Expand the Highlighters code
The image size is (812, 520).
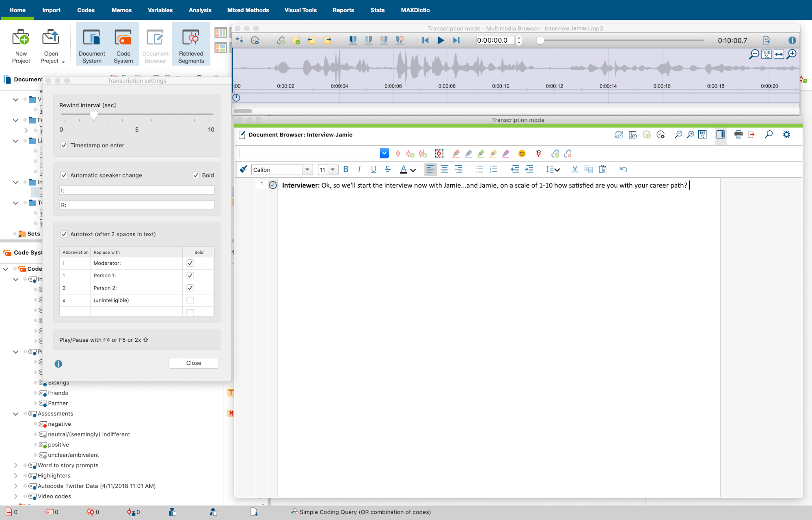tap(15, 476)
